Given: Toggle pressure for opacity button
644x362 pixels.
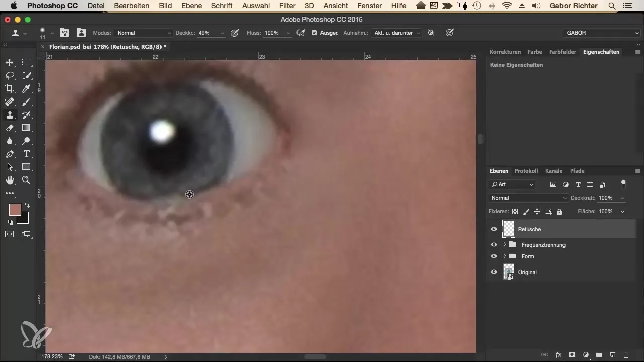Looking at the screenshot, I should click(x=234, y=33).
